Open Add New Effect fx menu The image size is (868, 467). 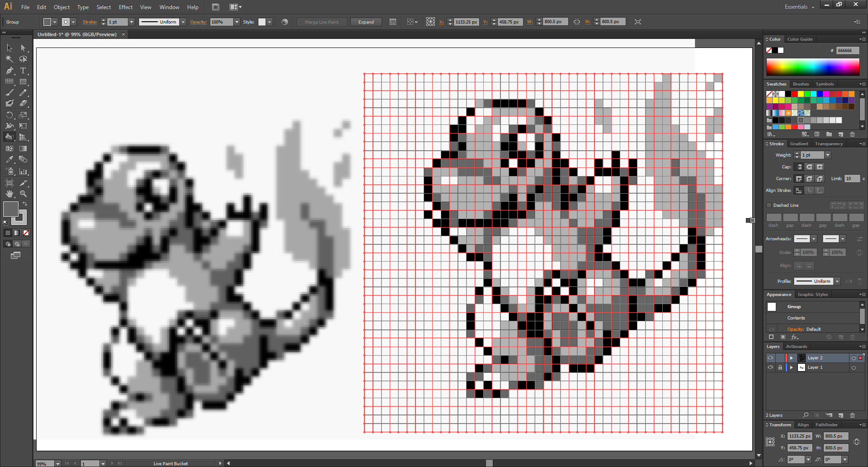tap(795, 337)
